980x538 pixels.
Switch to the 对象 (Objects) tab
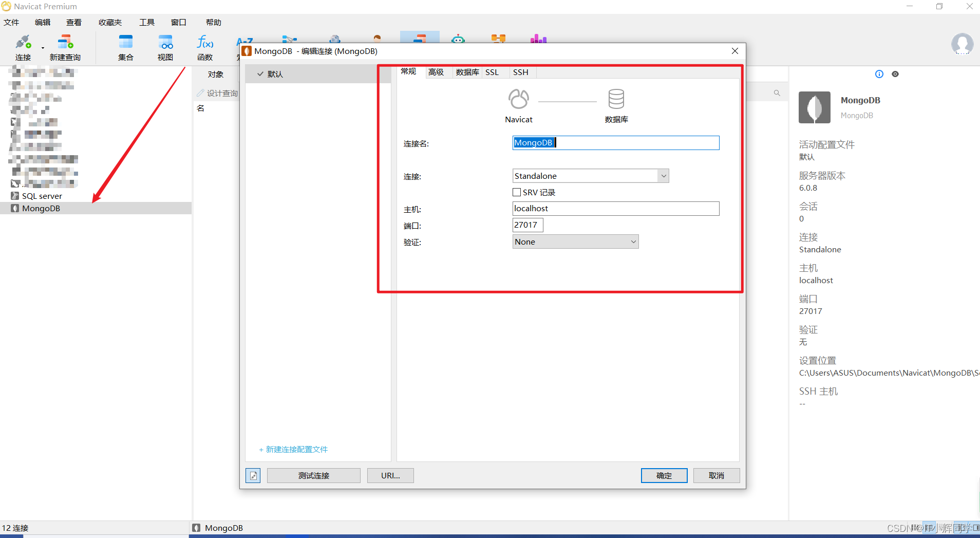[216, 74]
